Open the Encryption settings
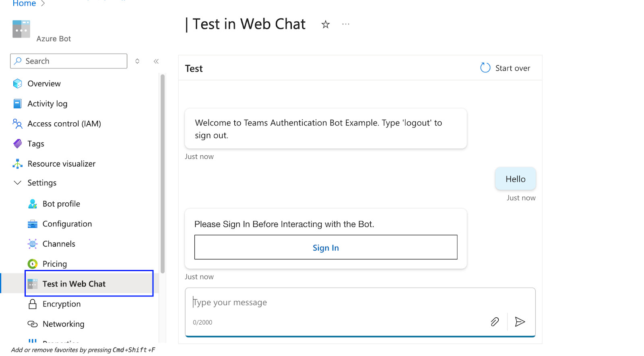 click(x=61, y=304)
